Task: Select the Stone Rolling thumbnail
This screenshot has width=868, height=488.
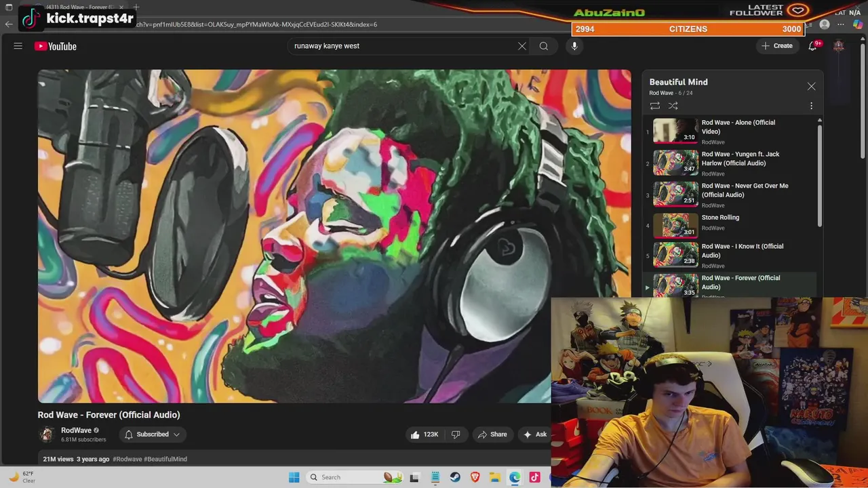Action: pos(675,225)
